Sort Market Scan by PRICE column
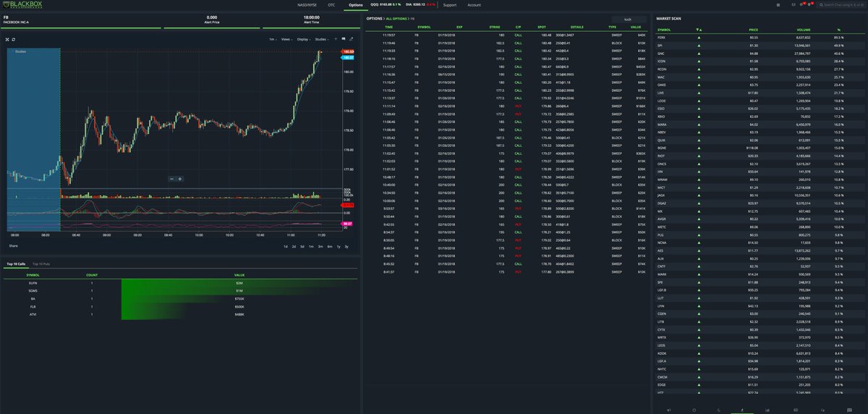Screen dimensions: 868x414 (754, 30)
